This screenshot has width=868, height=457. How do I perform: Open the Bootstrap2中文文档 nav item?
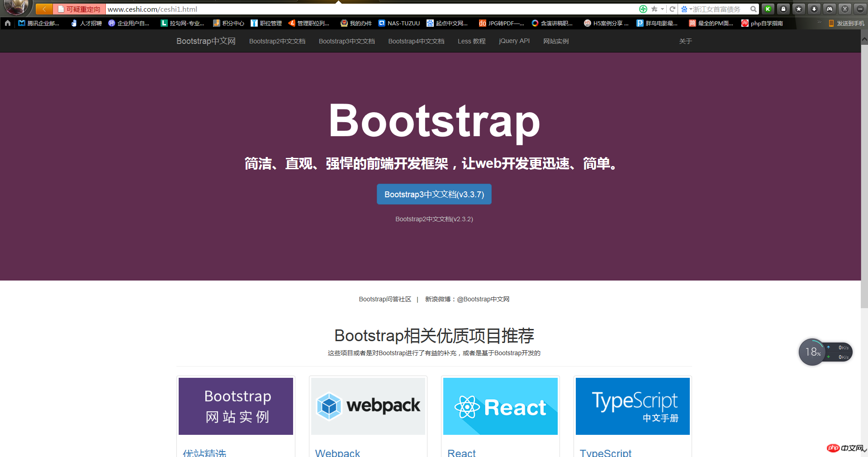(277, 41)
